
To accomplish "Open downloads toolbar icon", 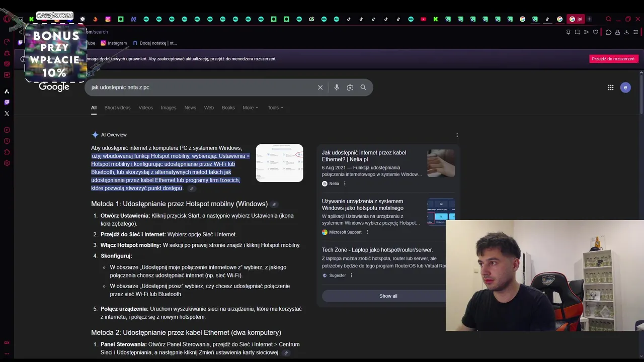I will (x=626, y=32).
